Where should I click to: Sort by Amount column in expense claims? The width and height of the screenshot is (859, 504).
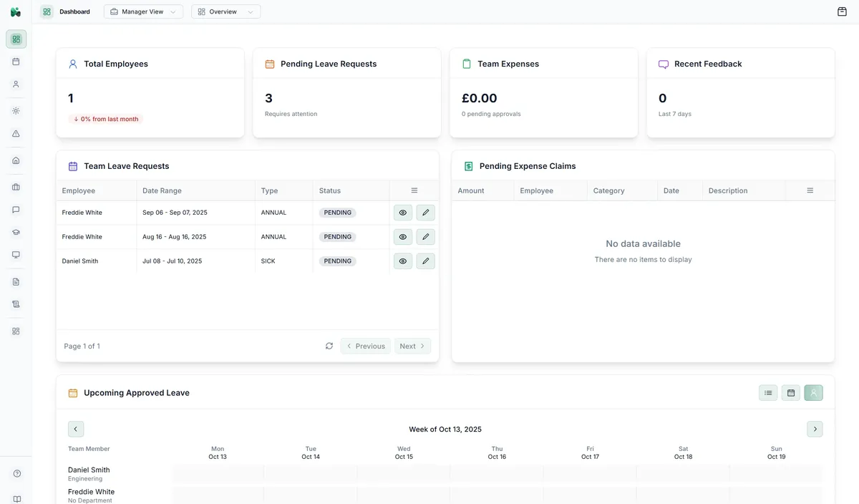click(x=483, y=190)
